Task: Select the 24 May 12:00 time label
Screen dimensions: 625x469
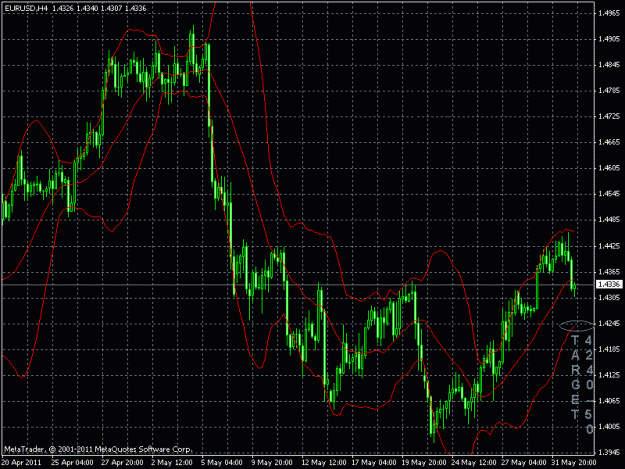Action: point(474,463)
